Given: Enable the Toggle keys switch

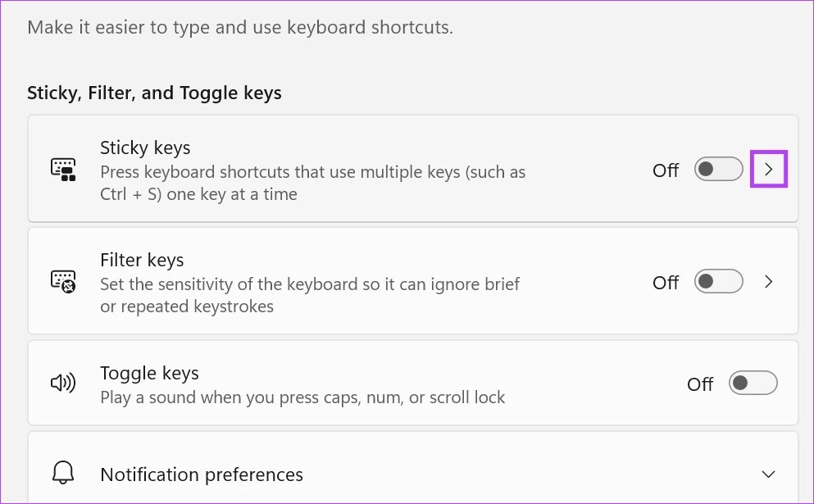Looking at the screenshot, I should [x=753, y=382].
